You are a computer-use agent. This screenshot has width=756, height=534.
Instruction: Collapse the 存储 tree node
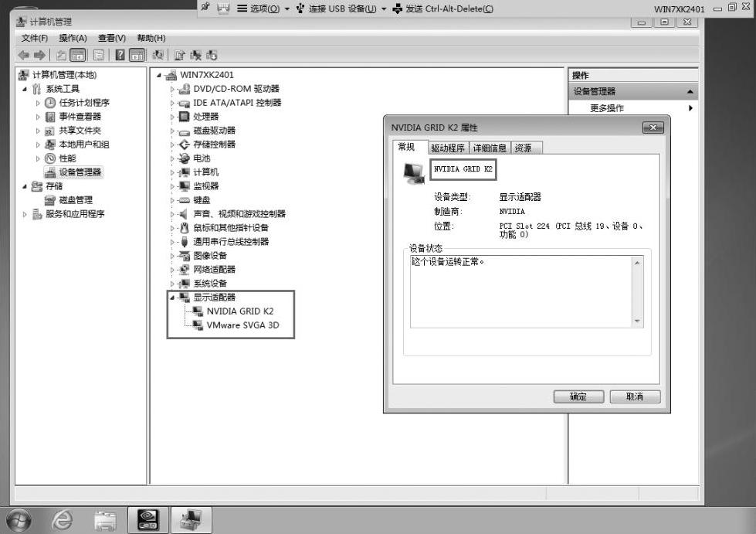pos(25,186)
